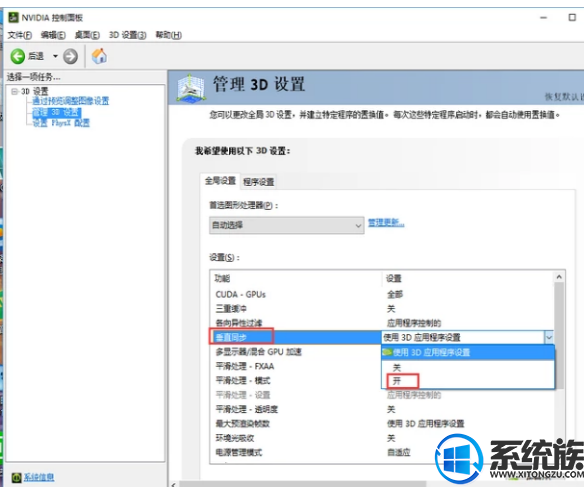Click the 垂直同步 dropdown arrow
Screen dimensions: 584x487
[549, 337]
